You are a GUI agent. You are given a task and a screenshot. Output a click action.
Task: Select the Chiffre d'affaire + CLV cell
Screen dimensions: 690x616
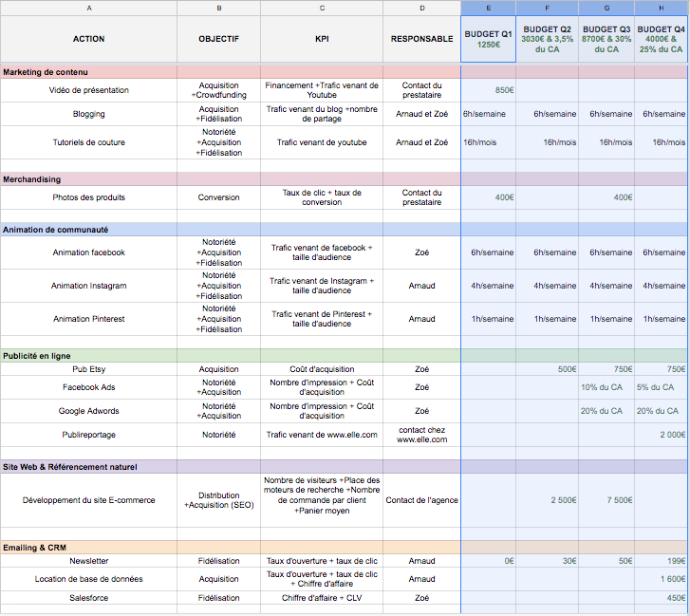322,598
